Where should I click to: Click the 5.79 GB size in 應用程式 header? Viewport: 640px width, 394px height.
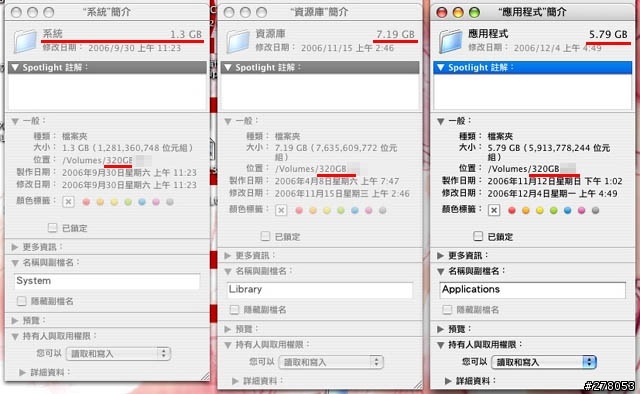[608, 34]
